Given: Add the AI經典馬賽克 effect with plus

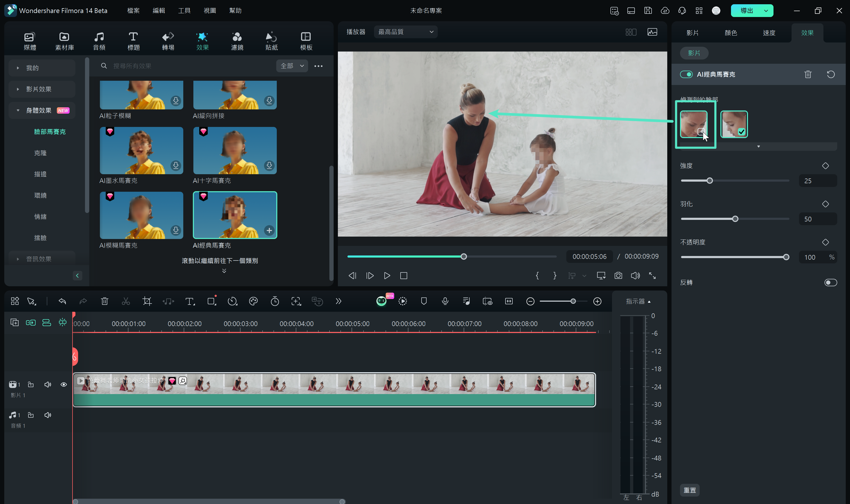Looking at the screenshot, I should [269, 230].
